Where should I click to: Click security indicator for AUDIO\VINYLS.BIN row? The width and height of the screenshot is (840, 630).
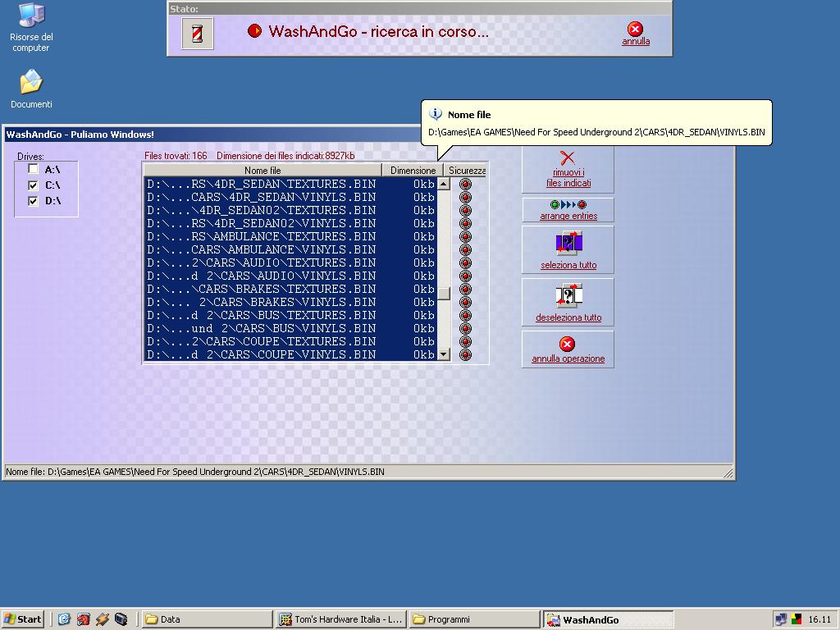click(465, 276)
